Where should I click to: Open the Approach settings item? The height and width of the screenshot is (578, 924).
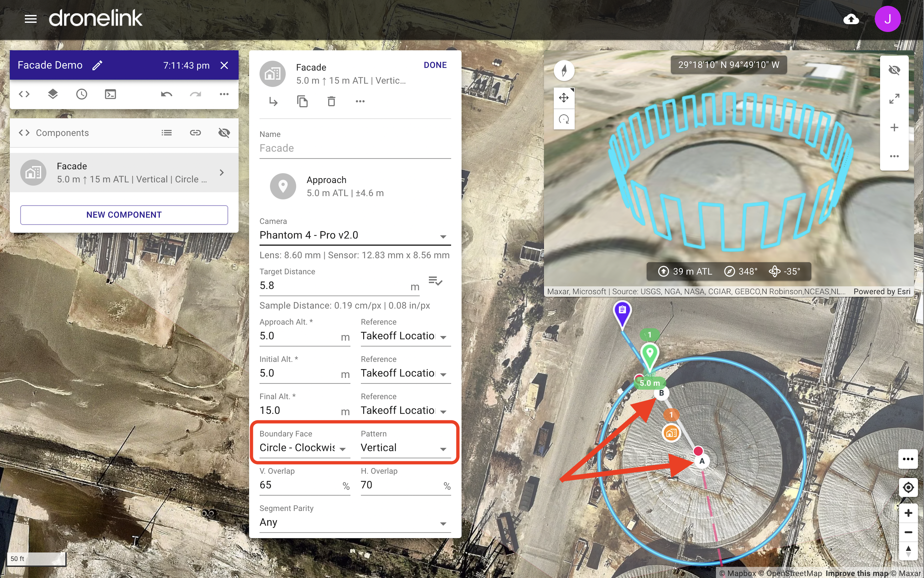pyautogui.click(x=355, y=186)
